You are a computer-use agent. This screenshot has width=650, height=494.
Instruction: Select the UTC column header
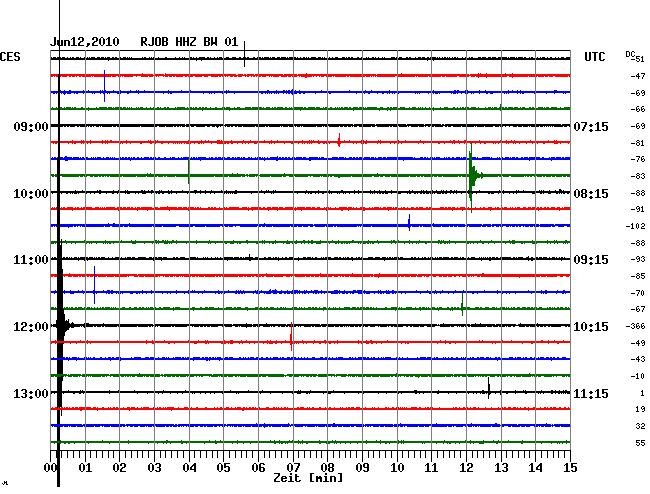[594, 57]
